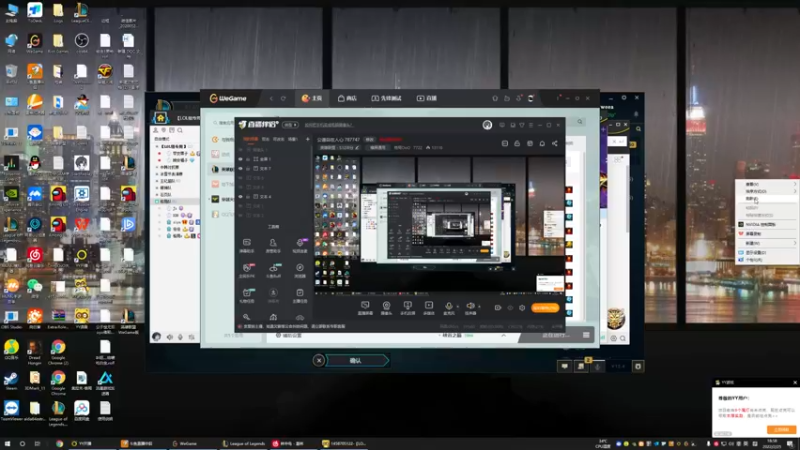
Task: Open the mode dropdown beside streaming app logo
Action: [x=290, y=125]
